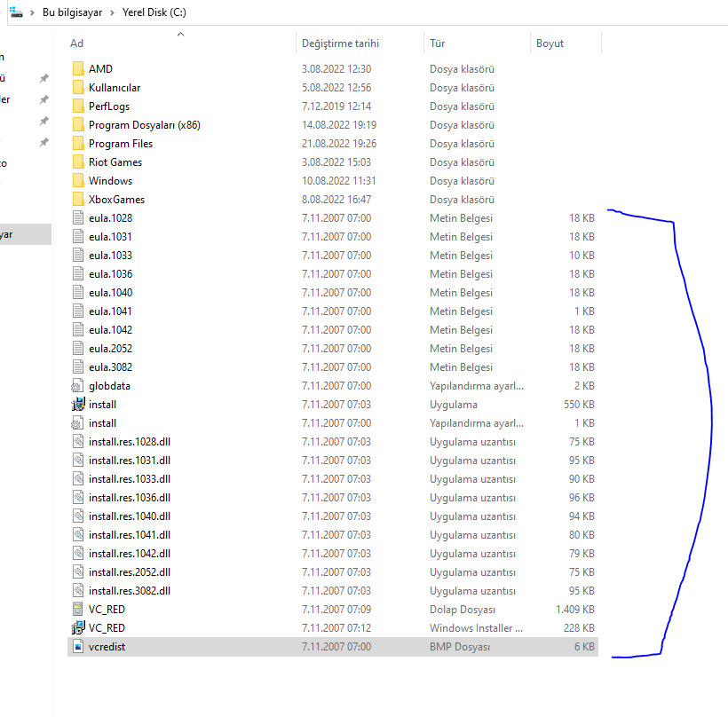Go to Bu bilgisayar in breadcrumb
The image size is (728, 717).
[x=73, y=12]
